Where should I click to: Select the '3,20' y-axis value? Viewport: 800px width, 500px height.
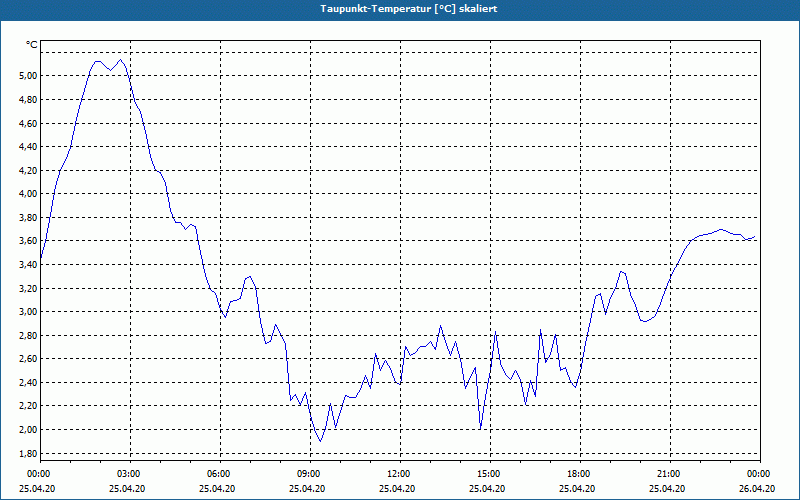click(28, 288)
